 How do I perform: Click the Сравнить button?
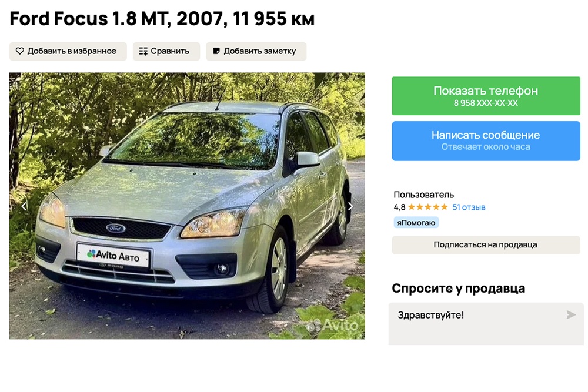[x=166, y=51]
